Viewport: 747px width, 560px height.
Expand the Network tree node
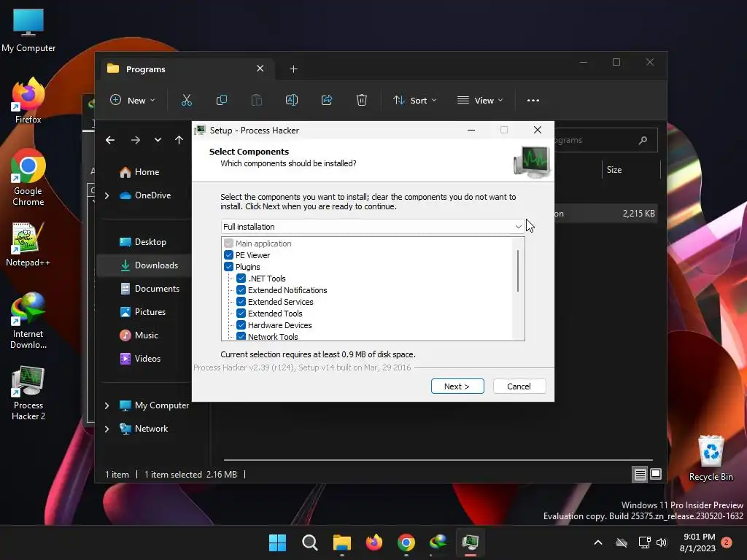point(107,429)
